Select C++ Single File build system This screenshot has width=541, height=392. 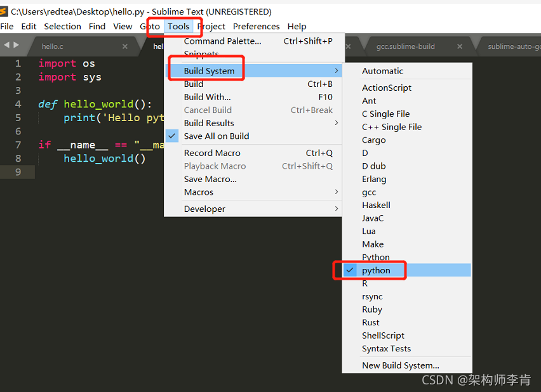tap(407, 127)
